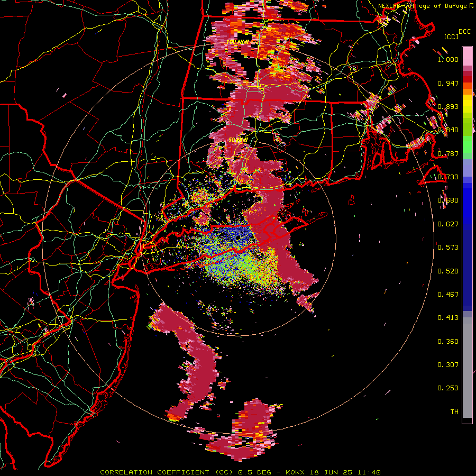Select the 0.787 color scale value
This screenshot has height=476, width=476.
448,153
